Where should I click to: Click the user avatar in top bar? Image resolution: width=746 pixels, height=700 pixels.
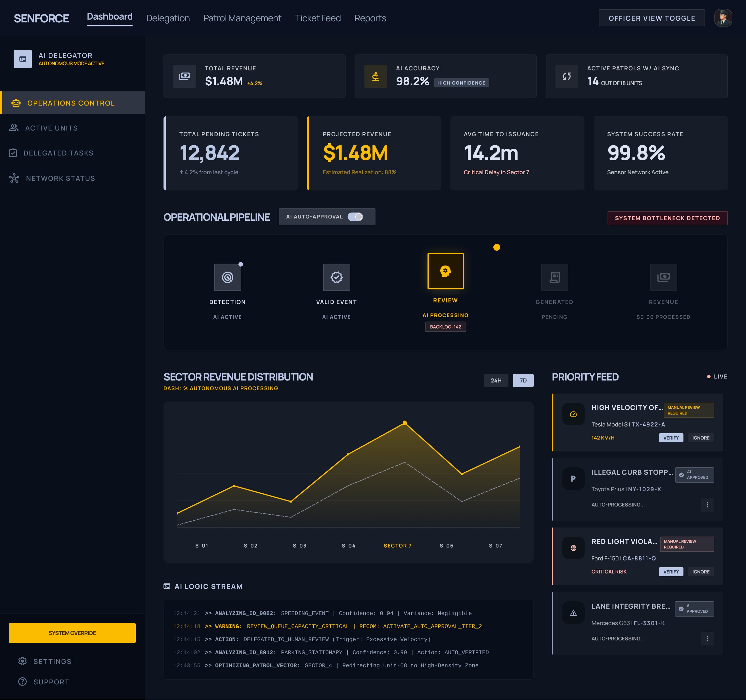(x=722, y=18)
